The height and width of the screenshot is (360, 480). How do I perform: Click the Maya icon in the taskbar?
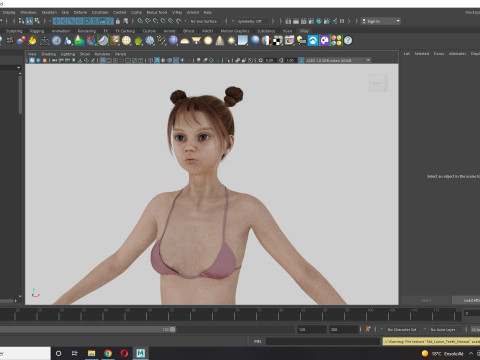140,353
